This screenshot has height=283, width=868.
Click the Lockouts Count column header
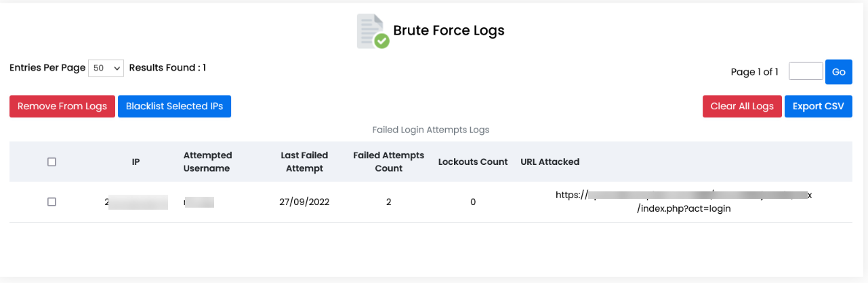click(473, 162)
